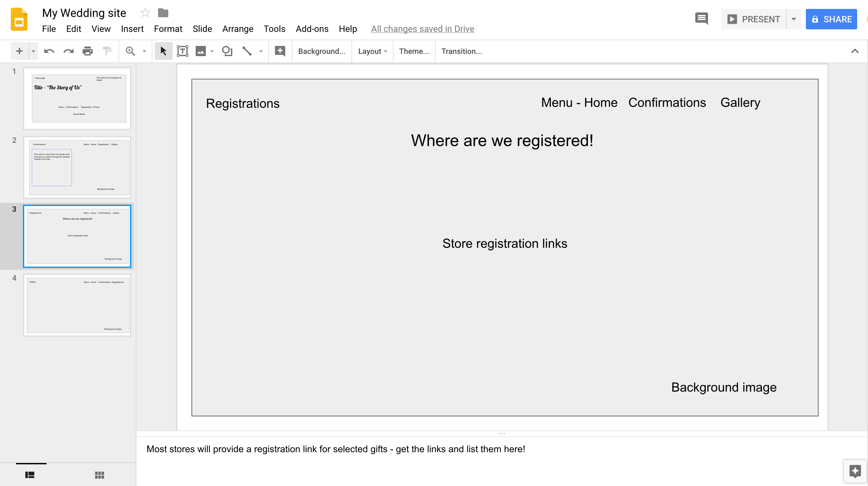
Task: Open the Arrange menu
Action: 238,29
